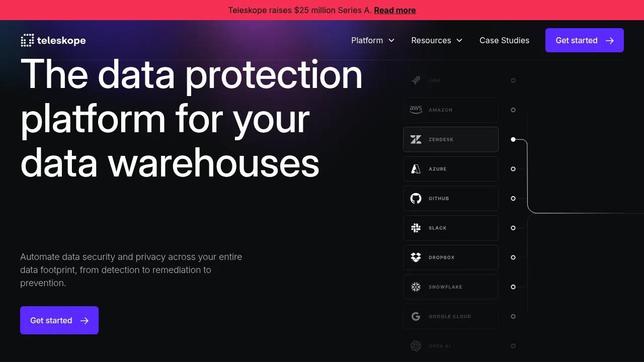
Task: Click the connector dot beside Open AI
Action: pyautogui.click(x=513, y=346)
